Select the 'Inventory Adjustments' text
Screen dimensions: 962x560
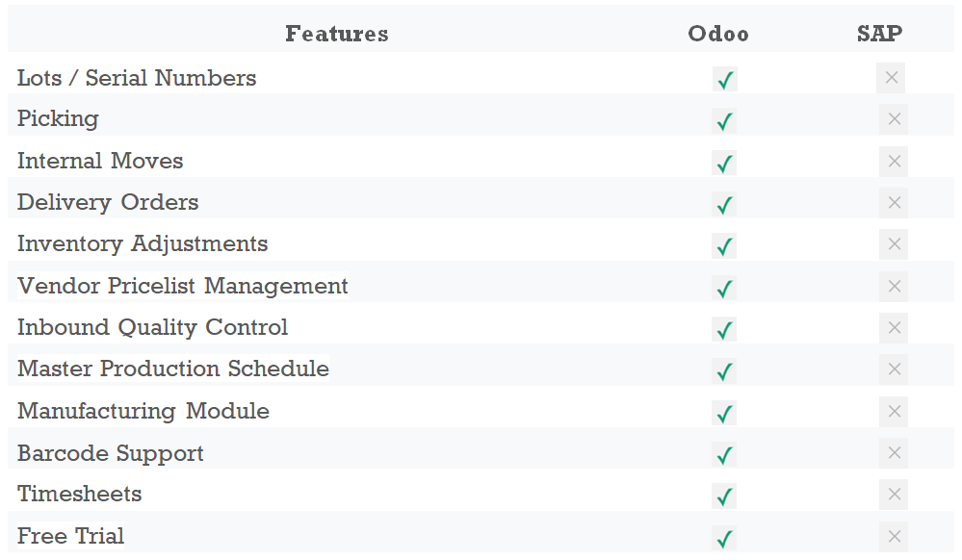pyautogui.click(x=143, y=244)
